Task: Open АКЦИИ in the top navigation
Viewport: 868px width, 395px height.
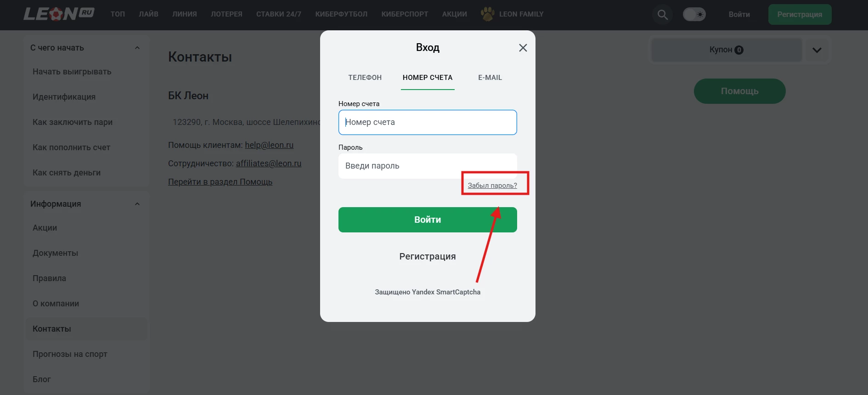Action: [454, 14]
